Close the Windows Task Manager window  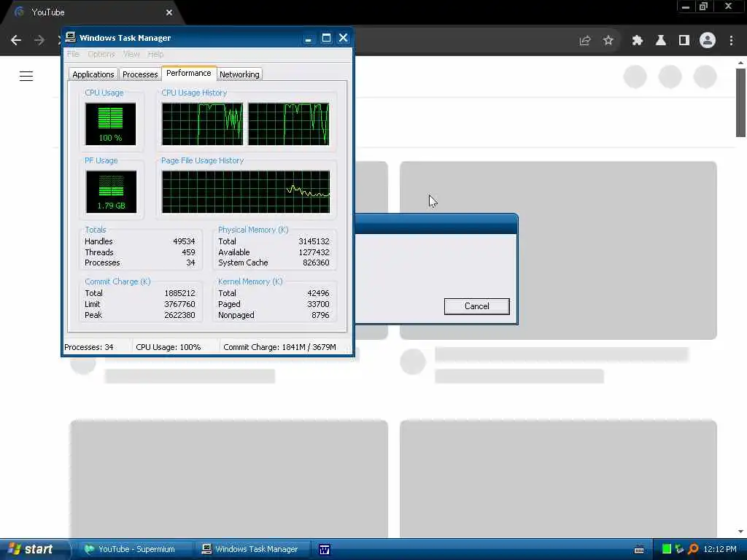click(343, 38)
